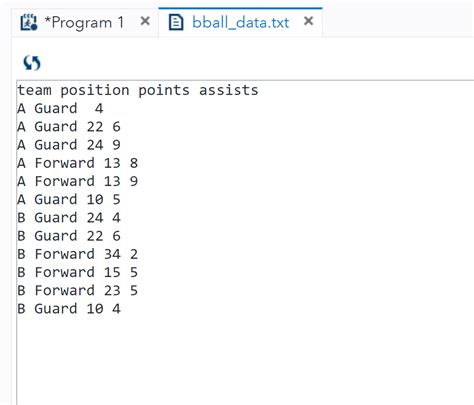This screenshot has height=405, width=474.
Task: Click the header line 'team position points assists'
Action: (138, 90)
